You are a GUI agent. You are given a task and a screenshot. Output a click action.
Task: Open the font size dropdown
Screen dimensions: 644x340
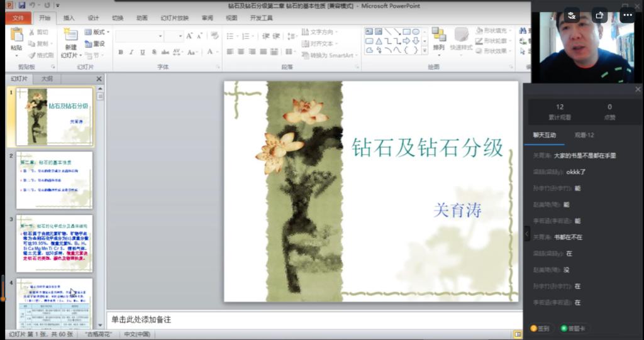181,36
